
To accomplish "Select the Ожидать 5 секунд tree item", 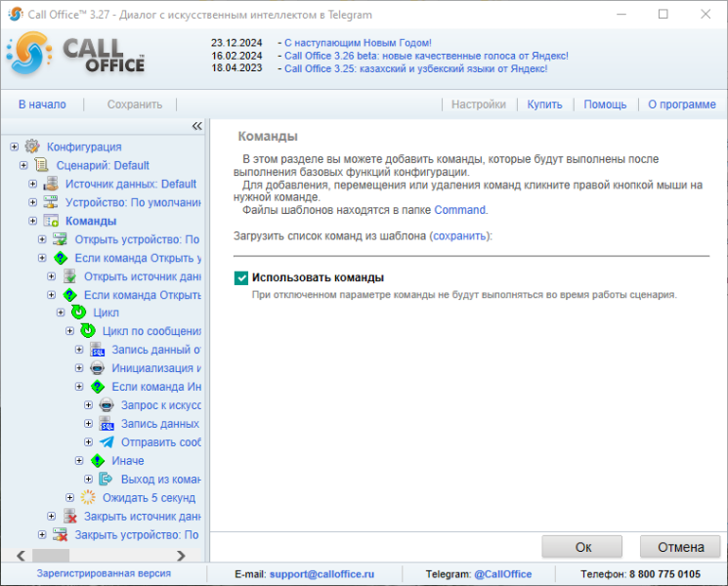I will click(x=149, y=498).
